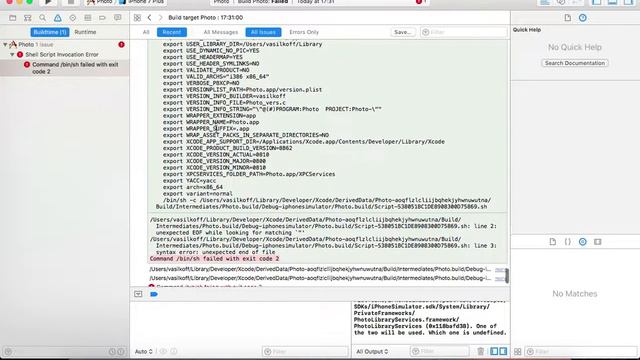Open related items grid icon
The width and height of the screenshot is (640, 360).
137,18
